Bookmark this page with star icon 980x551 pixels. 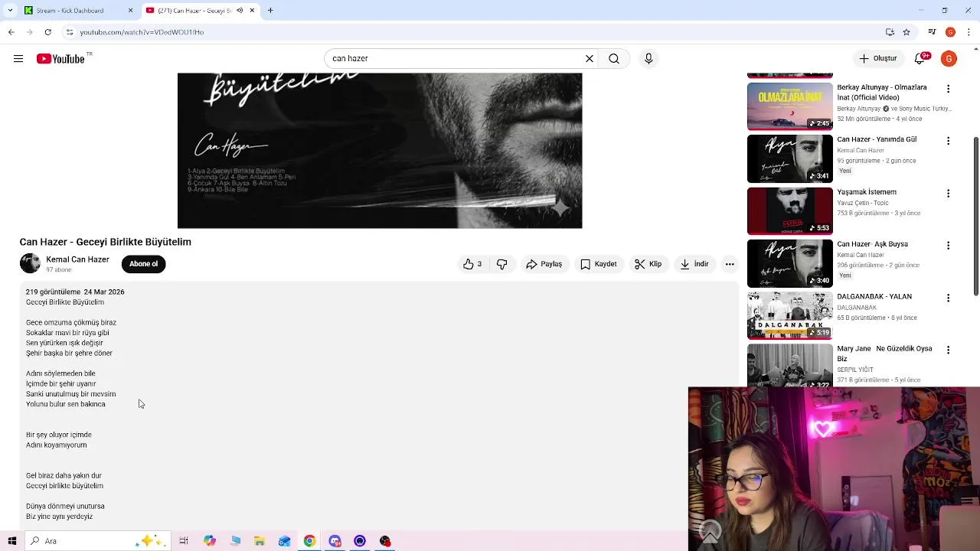(906, 32)
